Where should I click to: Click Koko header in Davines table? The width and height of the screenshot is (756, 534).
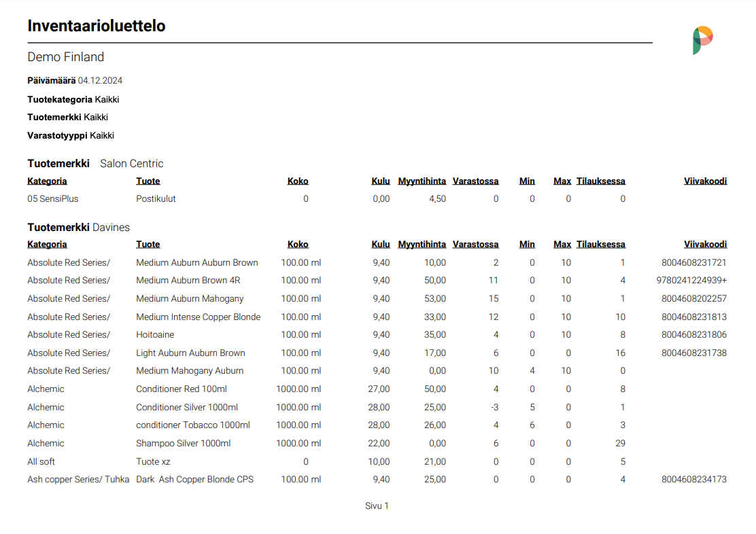[x=298, y=245]
